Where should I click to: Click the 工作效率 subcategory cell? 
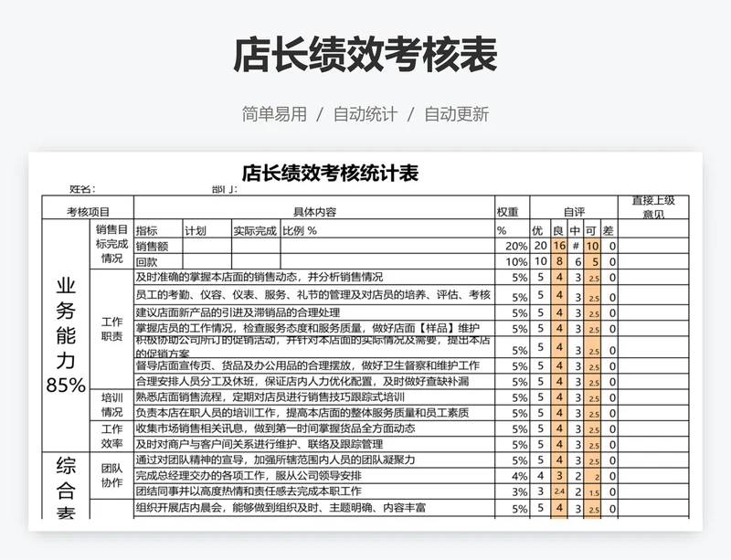pos(111,436)
